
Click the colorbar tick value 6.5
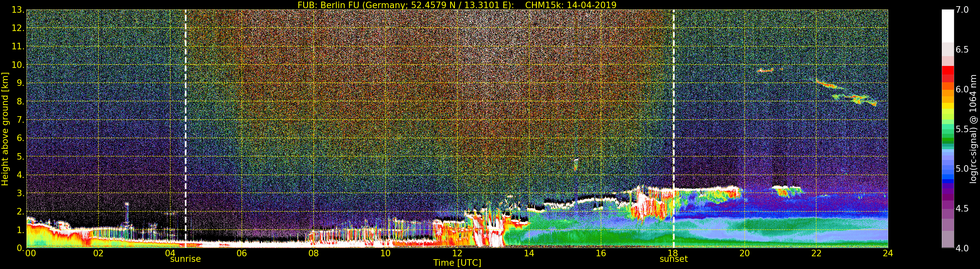point(962,50)
